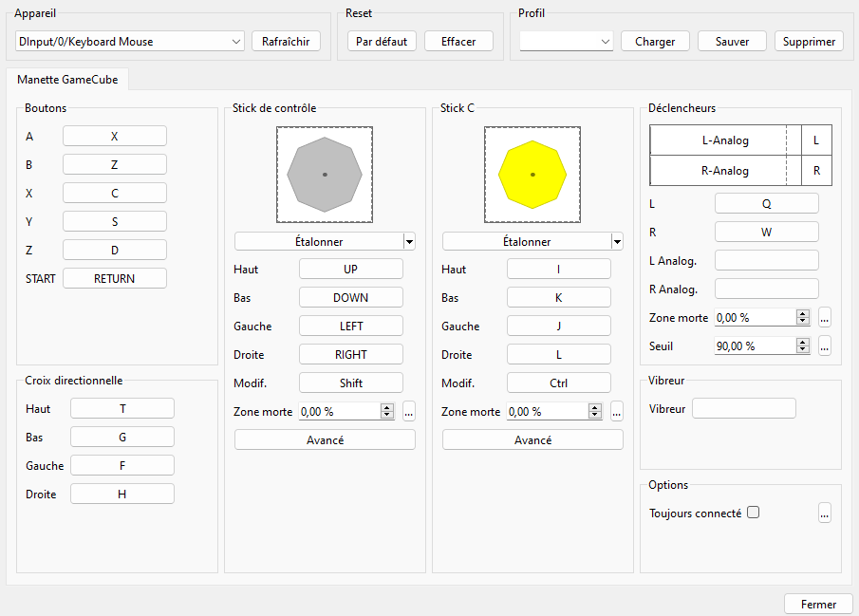This screenshot has width=859, height=616.
Task: Close the dialog with Fermer
Action: point(818,604)
